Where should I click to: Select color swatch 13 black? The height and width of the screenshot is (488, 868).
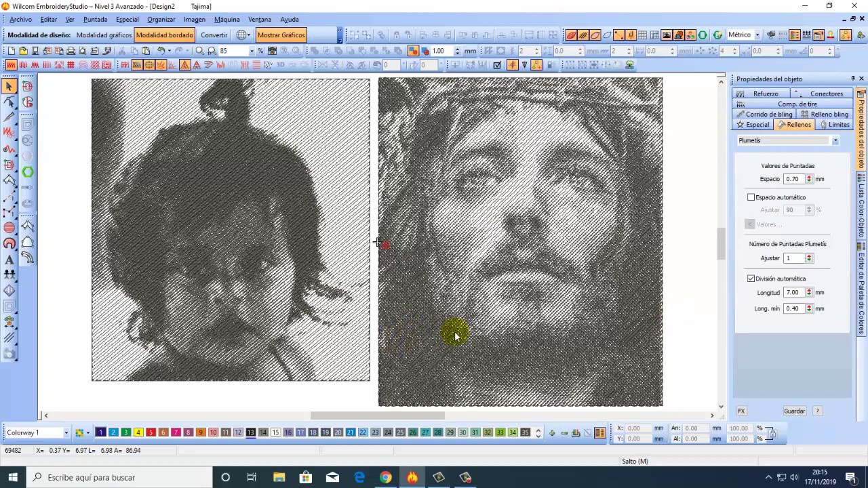pos(250,432)
